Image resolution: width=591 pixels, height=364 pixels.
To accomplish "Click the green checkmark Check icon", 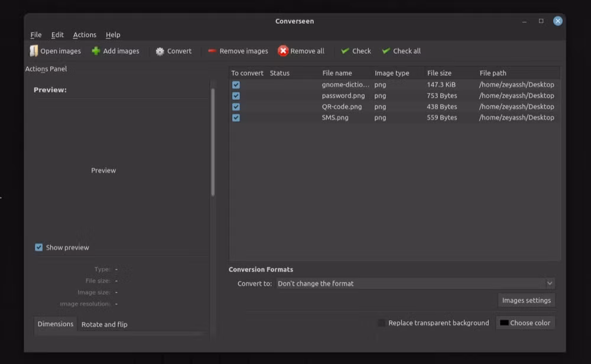I will [x=345, y=51].
